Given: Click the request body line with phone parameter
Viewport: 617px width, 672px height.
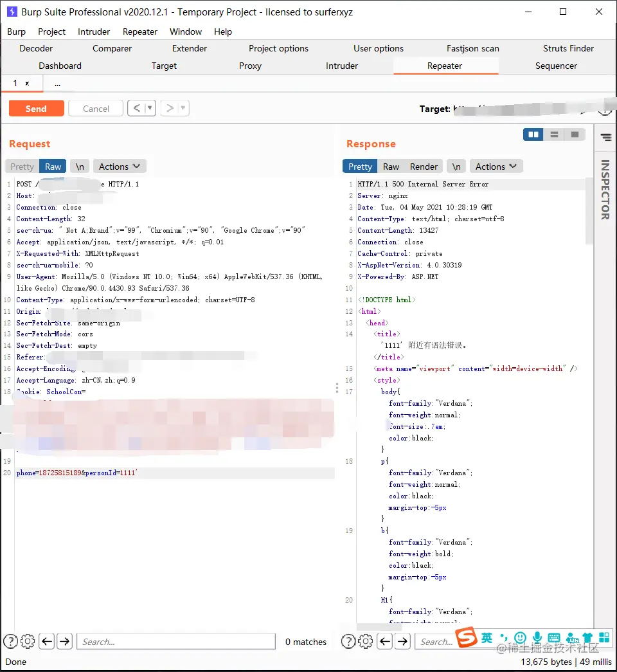Looking at the screenshot, I should click(x=175, y=473).
